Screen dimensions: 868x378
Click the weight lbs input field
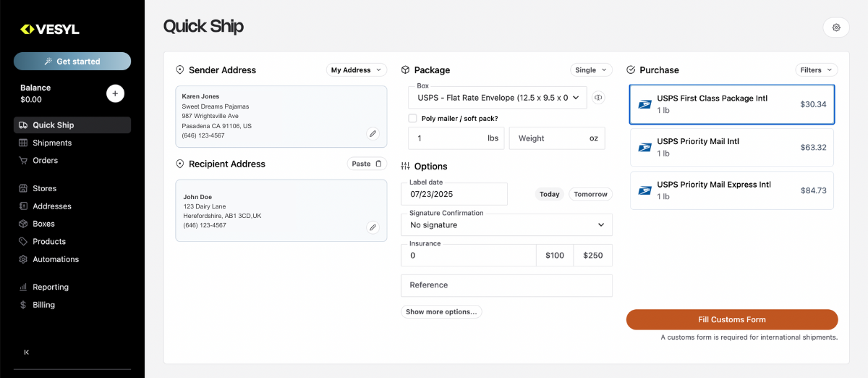point(457,138)
